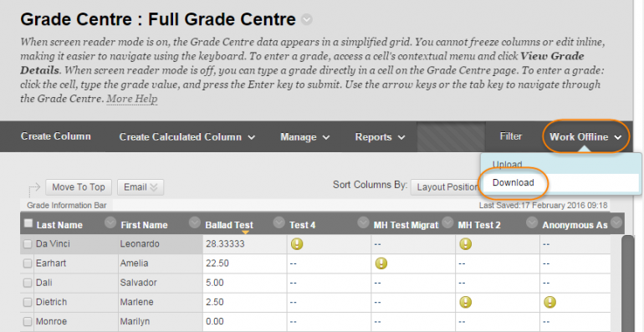Image resolution: width=644 pixels, height=332 pixels.
Task: Select the Da Vinci row checkbox
Action: [x=28, y=244]
